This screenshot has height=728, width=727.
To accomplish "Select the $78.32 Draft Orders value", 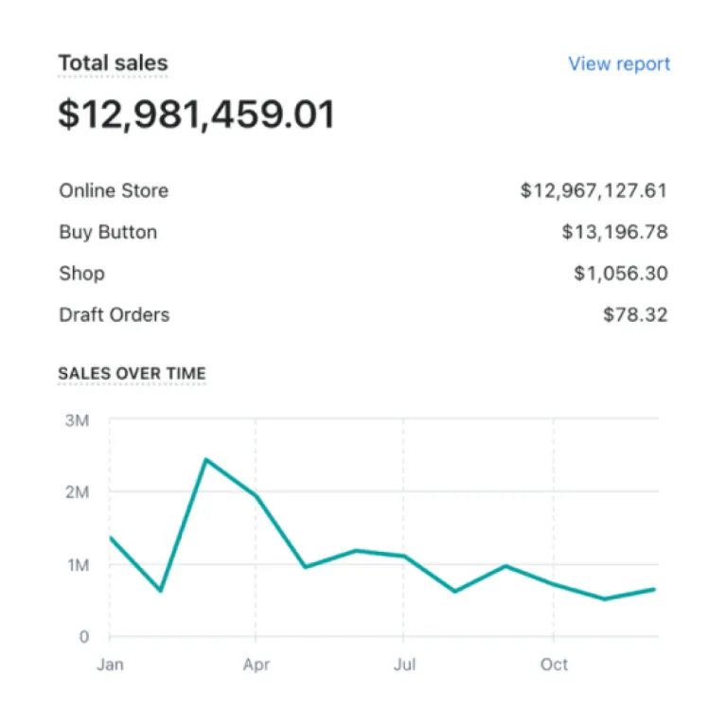I will pos(635,315).
